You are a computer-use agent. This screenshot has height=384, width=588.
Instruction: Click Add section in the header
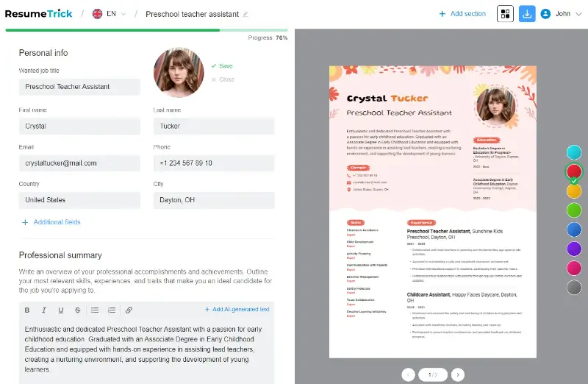462,13
